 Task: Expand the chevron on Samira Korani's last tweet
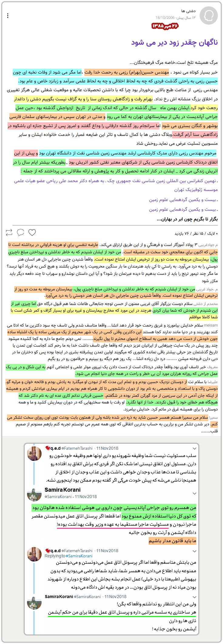coord(194,597)
